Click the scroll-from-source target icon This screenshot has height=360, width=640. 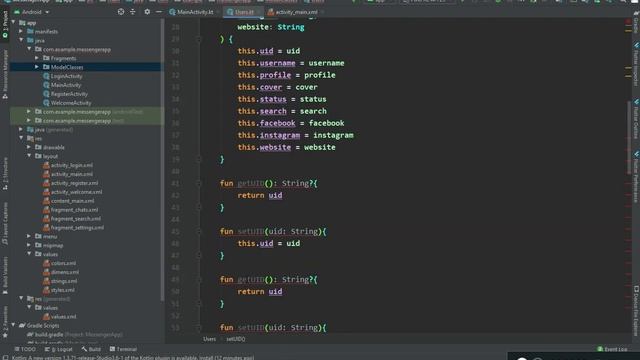(121, 12)
